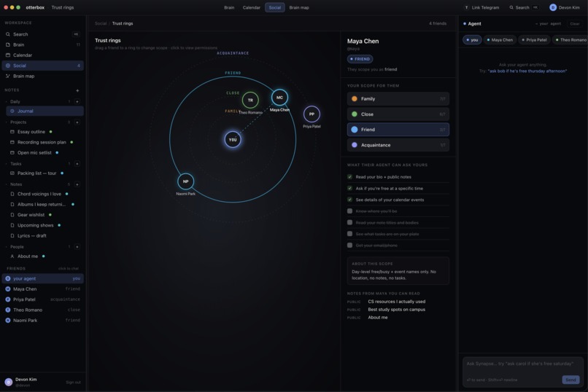Click the Priya Patel avatar in the Friends list
This screenshot has width=588, height=392.
[8, 299]
